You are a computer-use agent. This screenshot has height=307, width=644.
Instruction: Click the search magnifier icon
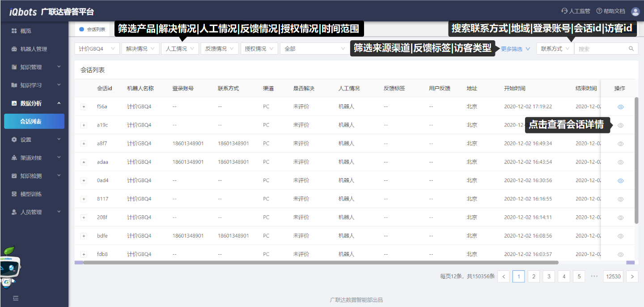[631, 49]
